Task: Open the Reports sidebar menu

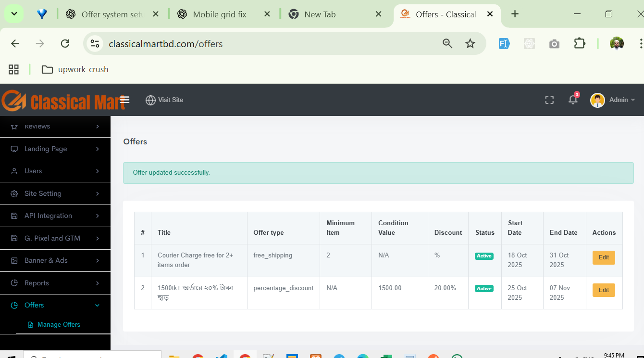Action: click(55, 283)
